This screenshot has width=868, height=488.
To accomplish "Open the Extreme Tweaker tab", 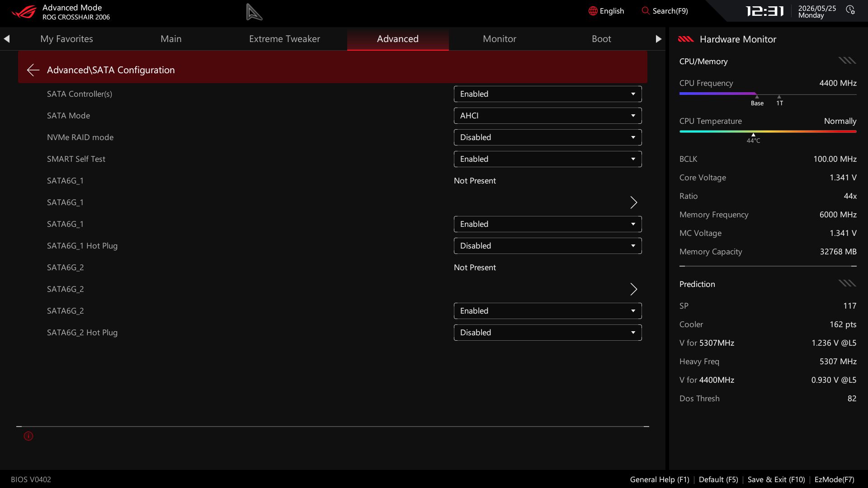I will [x=284, y=39].
